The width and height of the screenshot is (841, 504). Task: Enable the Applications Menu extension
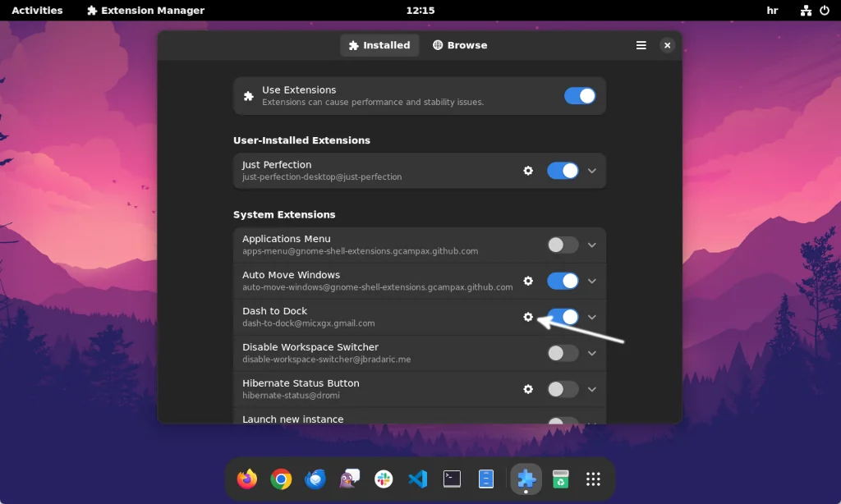pyautogui.click(x=563, y=245)
